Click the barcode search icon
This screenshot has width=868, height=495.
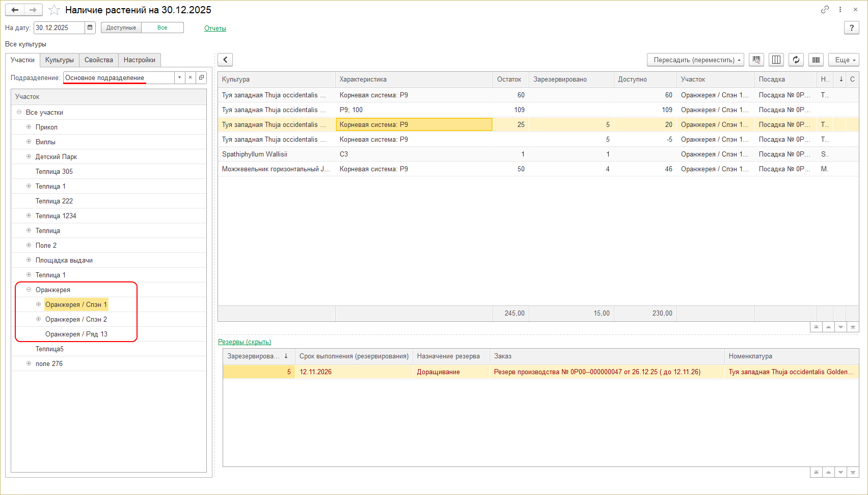click(756, 60)
